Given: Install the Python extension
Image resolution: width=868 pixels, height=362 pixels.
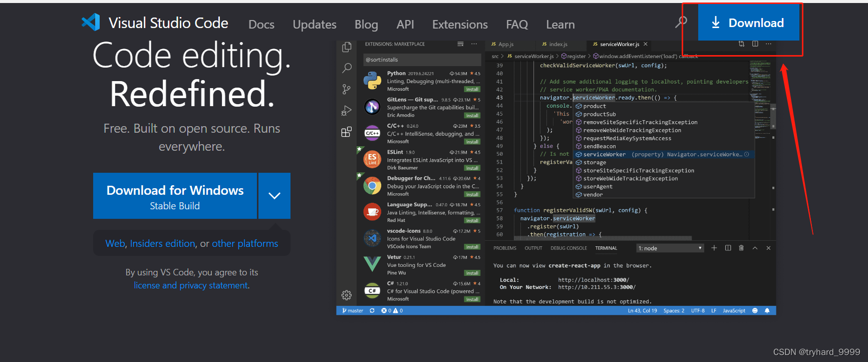Looking at the screenshot, I should (472, 89).
